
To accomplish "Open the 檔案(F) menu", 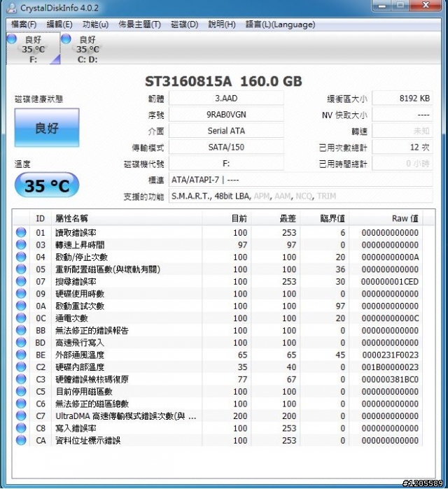I will tap(24, 24).
